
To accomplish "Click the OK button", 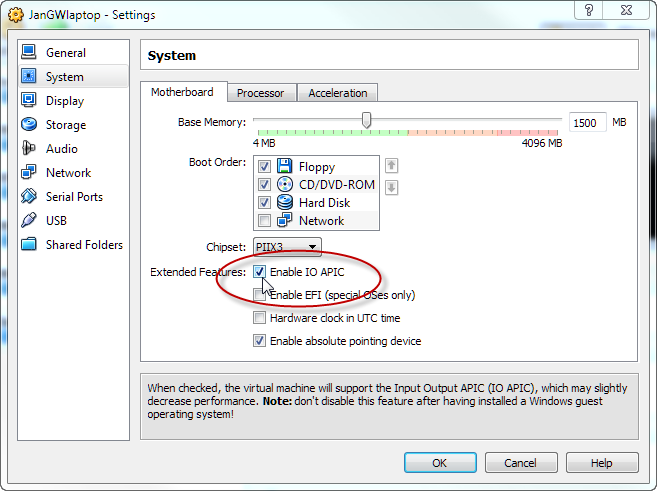I will coord(440,463).
